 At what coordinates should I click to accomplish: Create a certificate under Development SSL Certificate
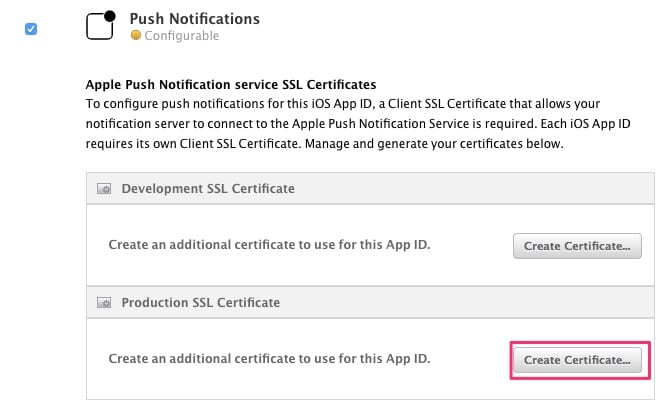[577, 246]
